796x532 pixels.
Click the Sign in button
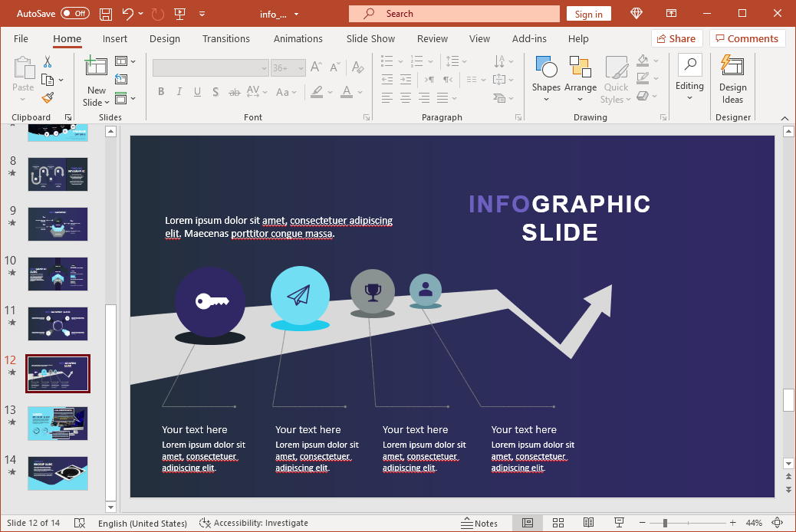coord(589,14)
